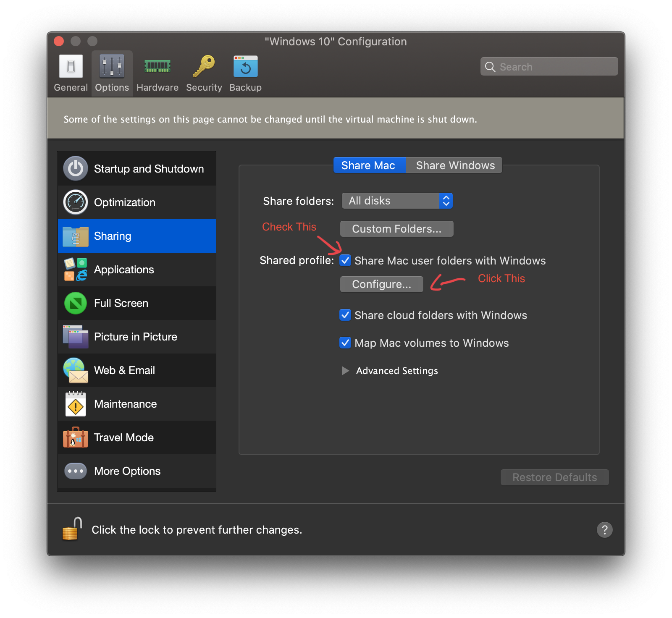
Task: Open the Security key icon
Action: click(204, 66)
